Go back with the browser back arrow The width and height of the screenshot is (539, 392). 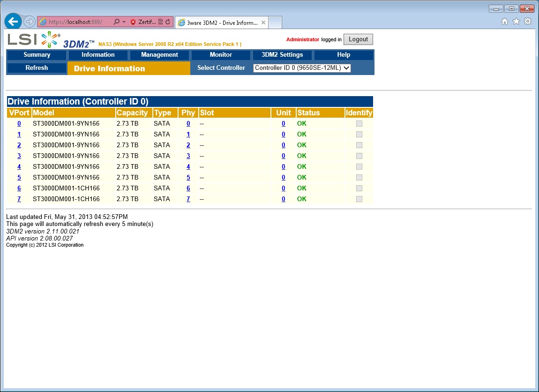coord(13,22)
